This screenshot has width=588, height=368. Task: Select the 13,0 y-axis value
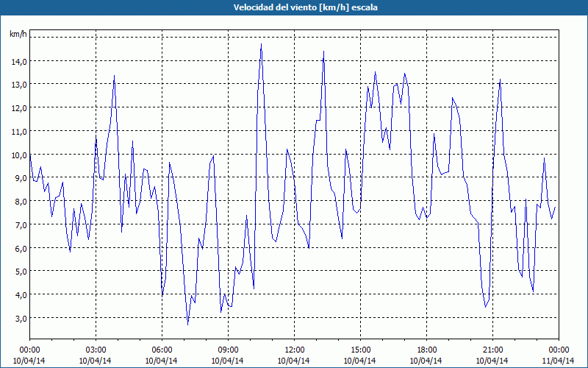[x=19, y=85]
